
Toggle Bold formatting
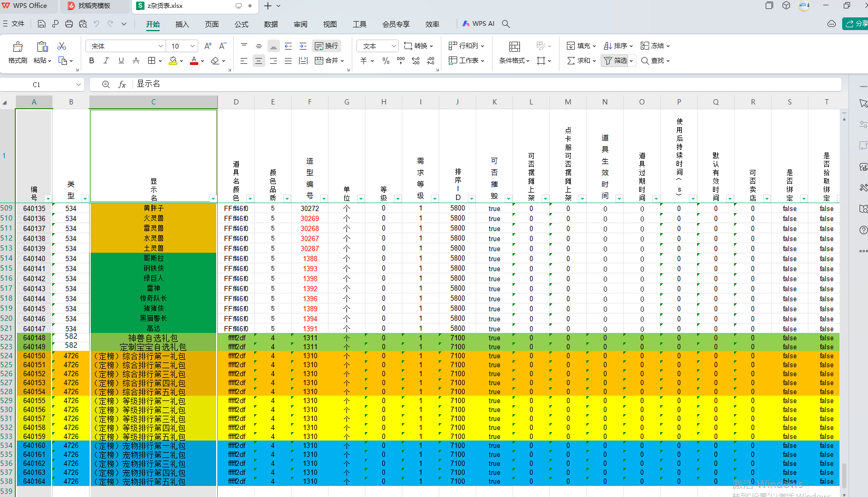click(x=92, y=61)
